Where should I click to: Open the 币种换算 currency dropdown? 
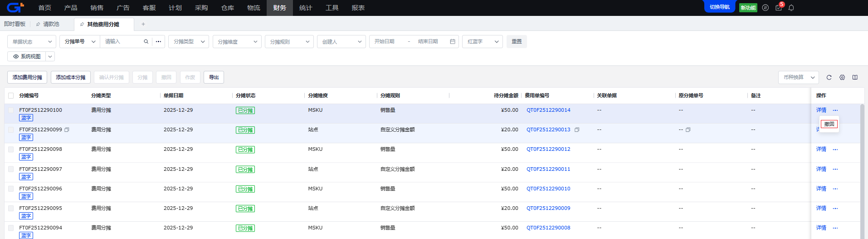point(798,77)
